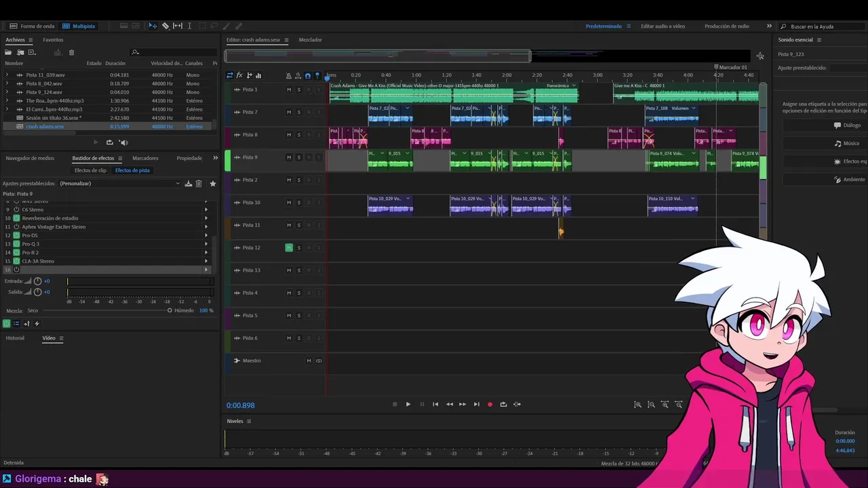Open file icon in Archivos panel
868x488 pixels.
(9, 52)
